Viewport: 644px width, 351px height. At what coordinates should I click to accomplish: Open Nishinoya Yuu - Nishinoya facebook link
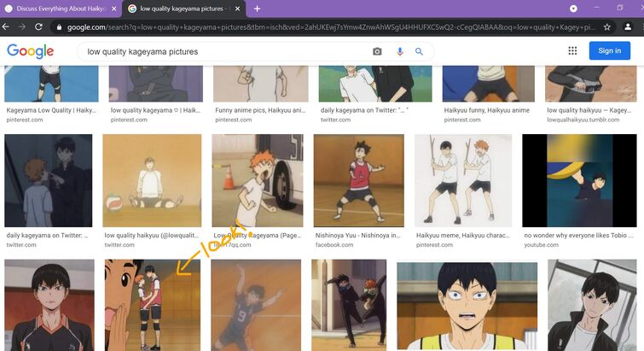pyautogui.click(x=357, y=235)
